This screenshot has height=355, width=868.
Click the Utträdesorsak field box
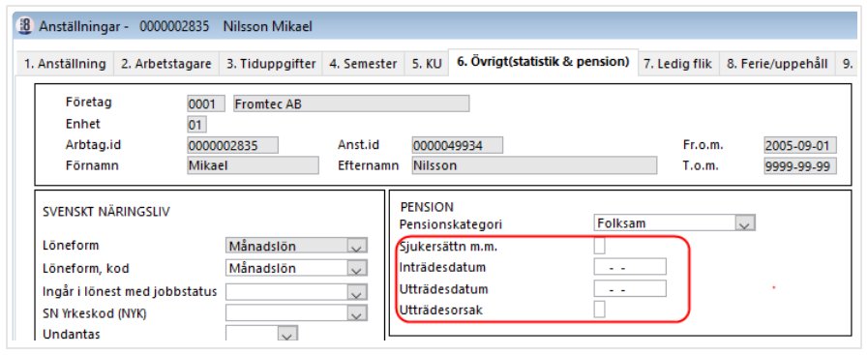(x=599, y=310)
